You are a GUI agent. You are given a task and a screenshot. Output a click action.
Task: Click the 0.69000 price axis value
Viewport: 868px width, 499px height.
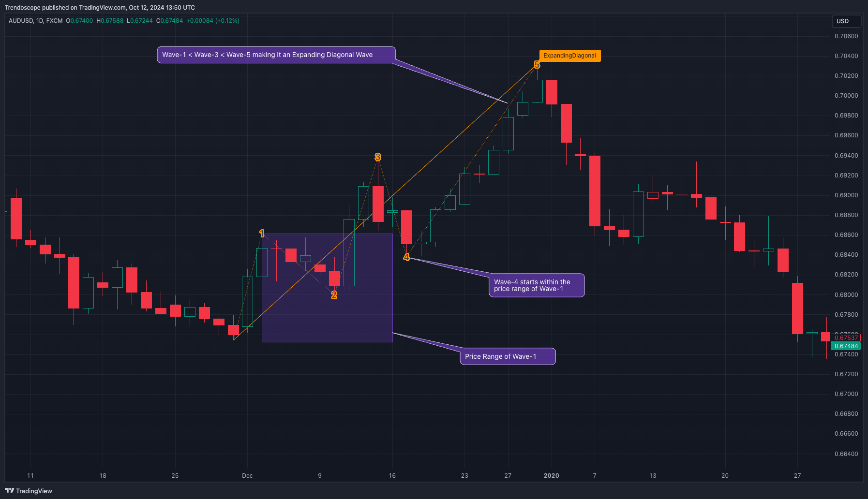[x=846, y=195]
